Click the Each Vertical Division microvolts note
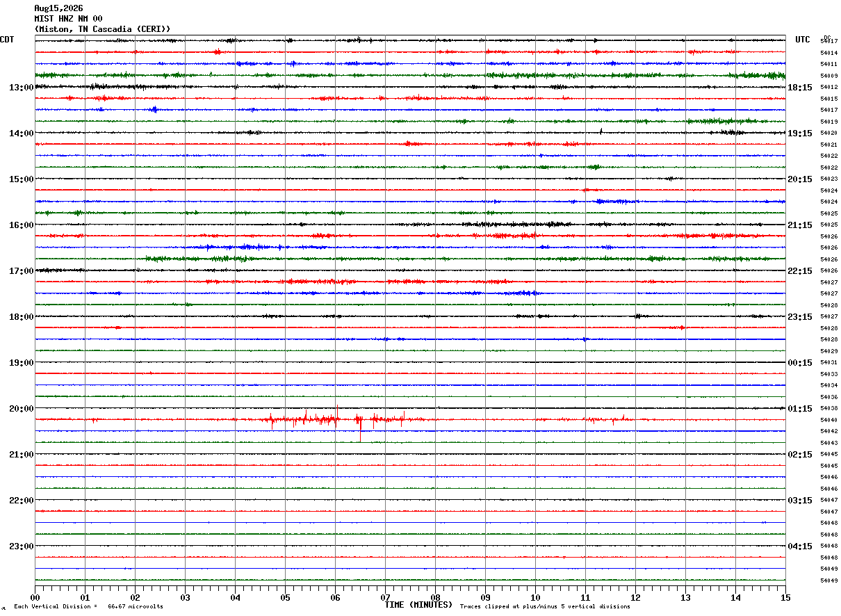The width and height of the screenshot is (841, 616). 88,607
